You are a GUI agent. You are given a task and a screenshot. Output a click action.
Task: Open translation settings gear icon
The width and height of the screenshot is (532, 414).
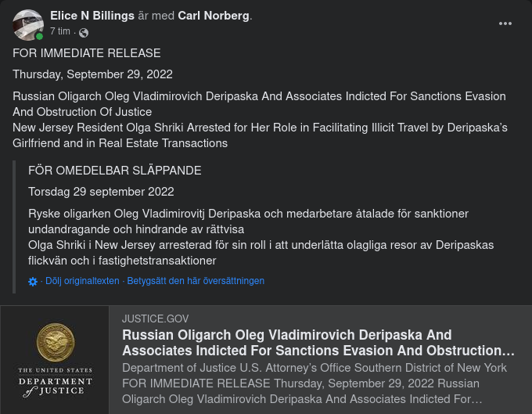[x=33, y=282]
